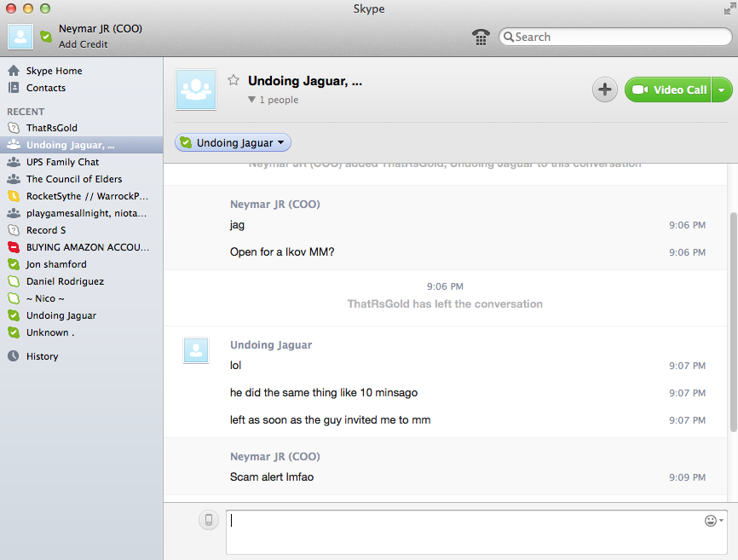Open Daniel Rodriguez conversation

[82, 281]
